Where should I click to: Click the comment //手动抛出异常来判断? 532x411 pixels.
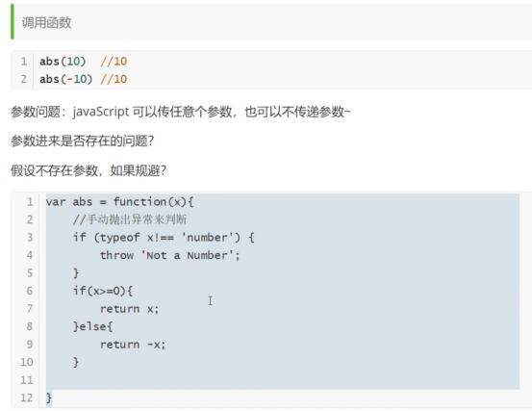coord(130,219)
